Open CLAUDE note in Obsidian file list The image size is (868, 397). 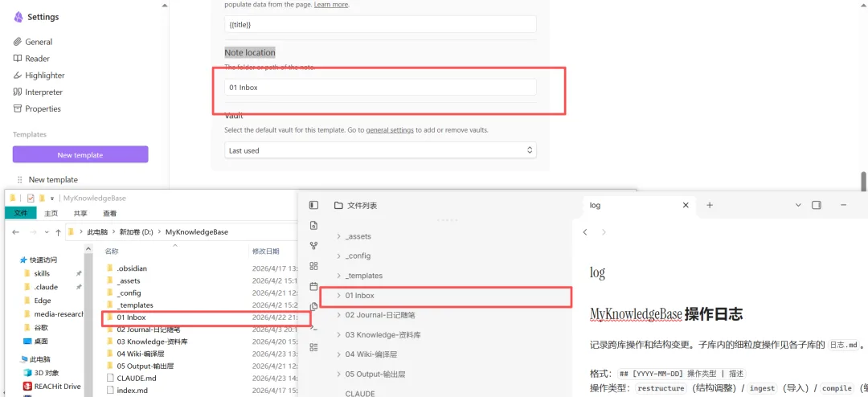(x=360, y=394)
